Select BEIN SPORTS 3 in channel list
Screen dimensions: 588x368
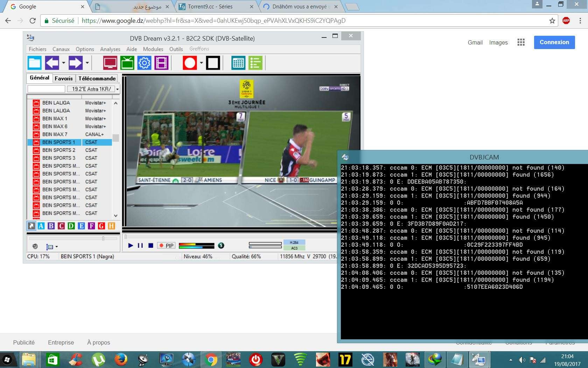pos(70,158)
